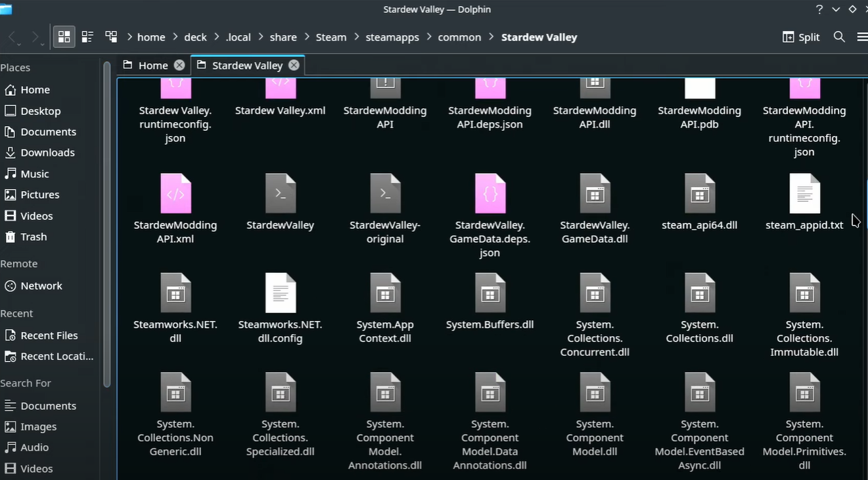This screenshot has width=868, height=480.
Task: Switch to the Home tab
Action: point(153,65)
